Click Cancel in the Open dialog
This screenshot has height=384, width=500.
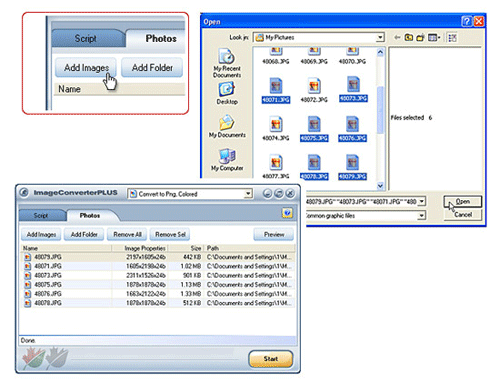(463, 214)
